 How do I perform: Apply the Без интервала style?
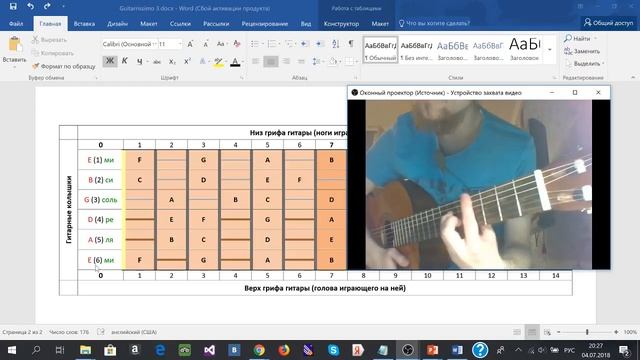click(416, 49)
